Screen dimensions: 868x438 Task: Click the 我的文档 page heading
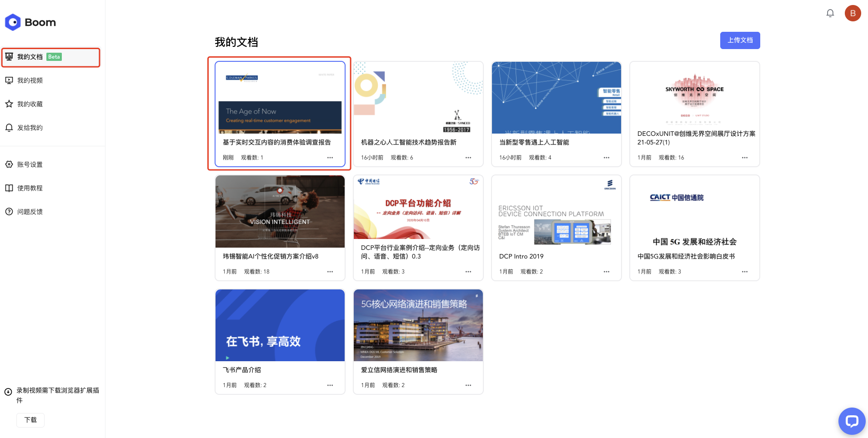[236, 42]
